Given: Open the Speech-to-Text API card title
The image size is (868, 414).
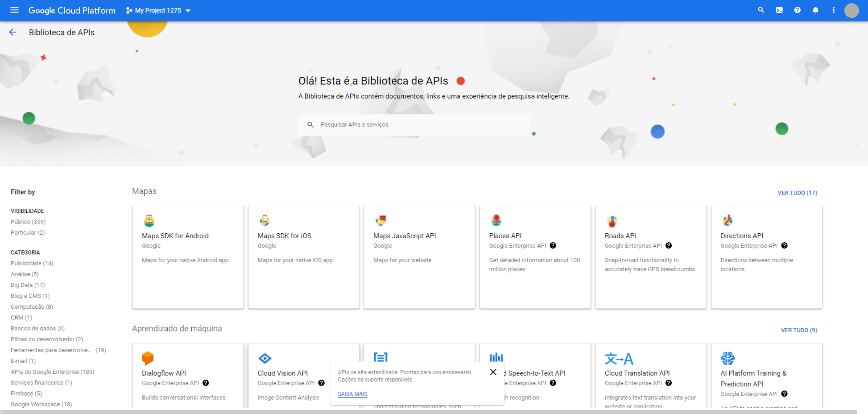Looking at the screenshot, I should (x=535, y=373).
